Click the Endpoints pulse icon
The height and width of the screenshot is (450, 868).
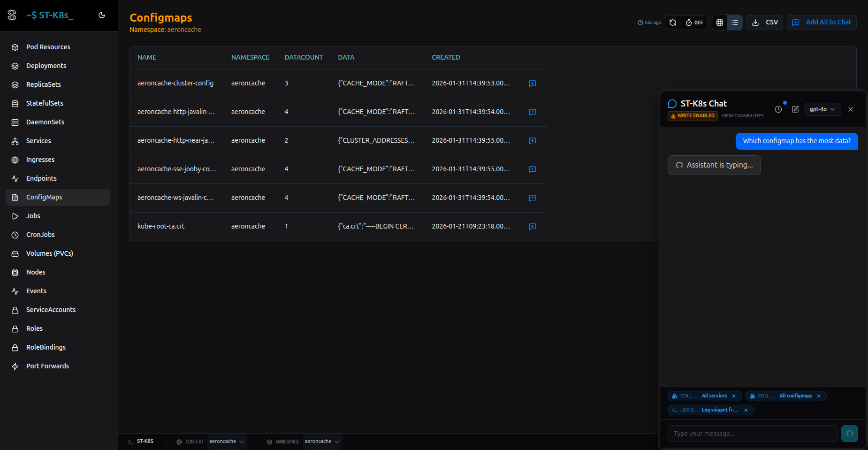pos(15,179)
